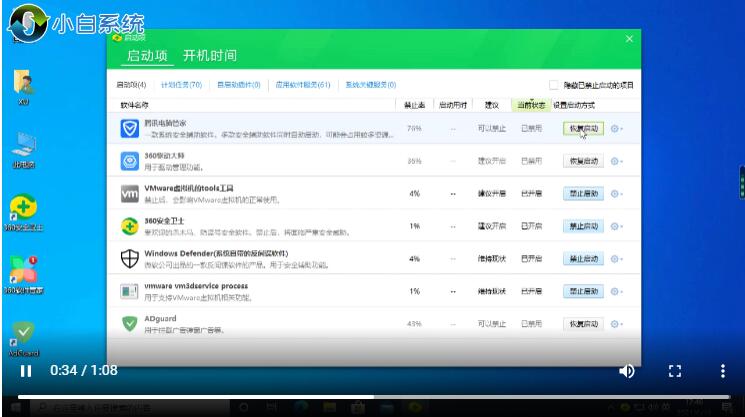Click 恢复启动 for 腾讯电脑管家
745x417 pixels.
click(x=583, y=129)
